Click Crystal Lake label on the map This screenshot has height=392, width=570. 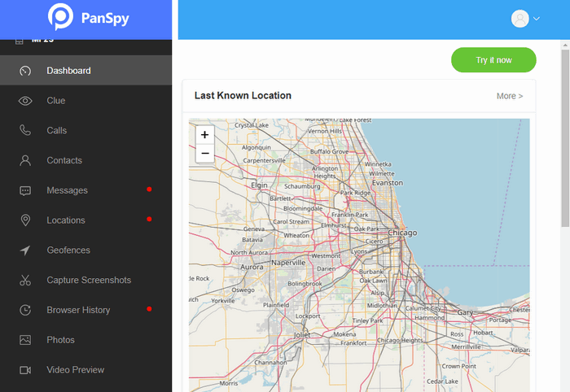point(252,125)
